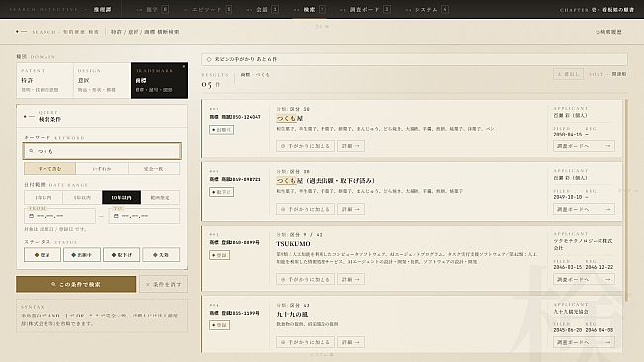Select the いずれか keyword match mode
The image size is (644, 362).
[102, 169]
